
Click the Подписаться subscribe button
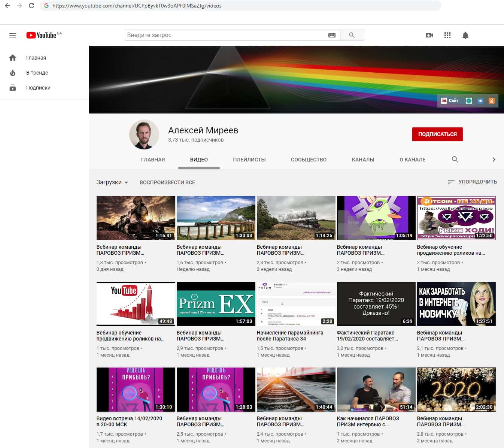[437, 134]
